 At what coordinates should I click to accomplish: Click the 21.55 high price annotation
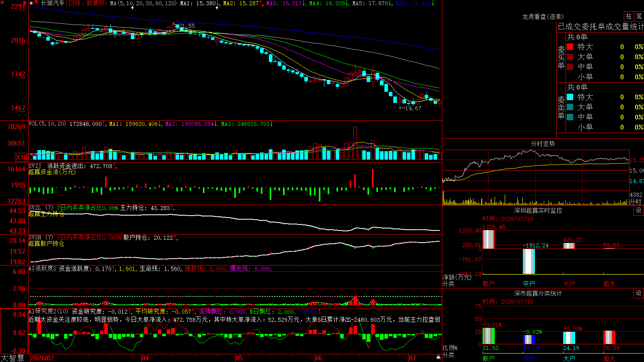[187, 26]
